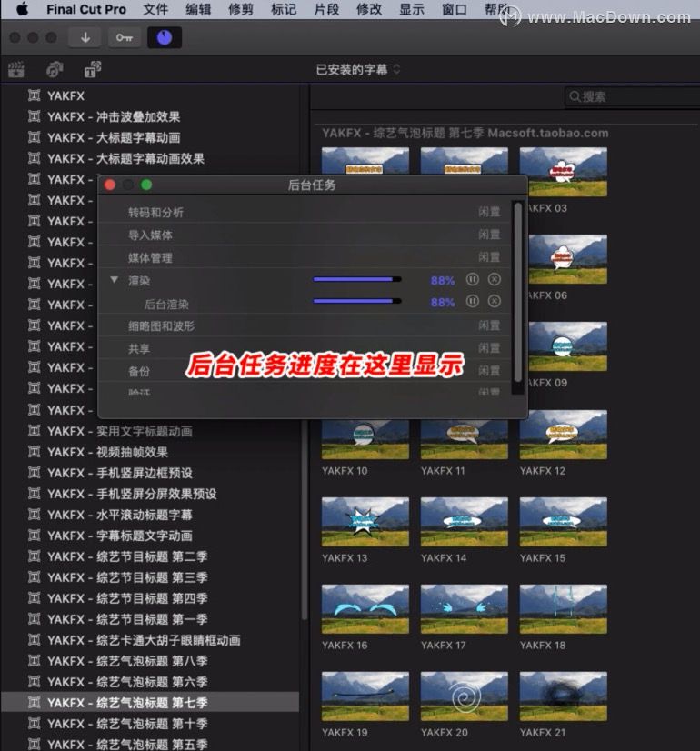Click the YAKFX 16 title thumbnail

pos(365,609)
